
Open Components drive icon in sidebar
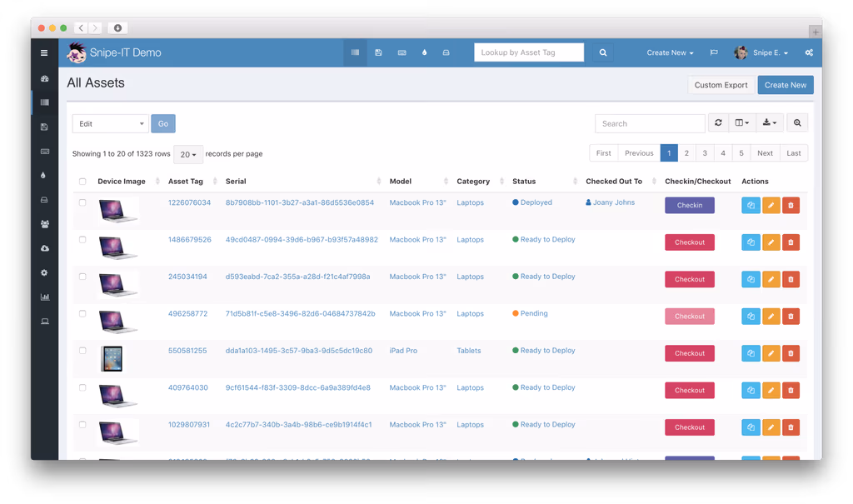(45, 200)
